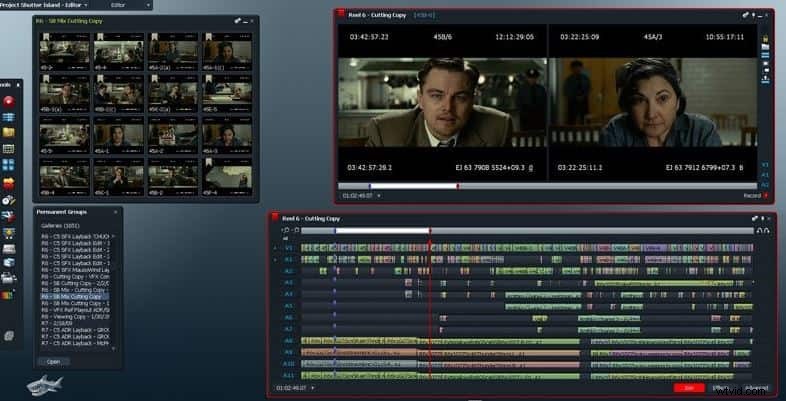Select R6 - SB Mix Cutting Copy in list
This screenshot has height=401, width=786.
pos(76,297)
